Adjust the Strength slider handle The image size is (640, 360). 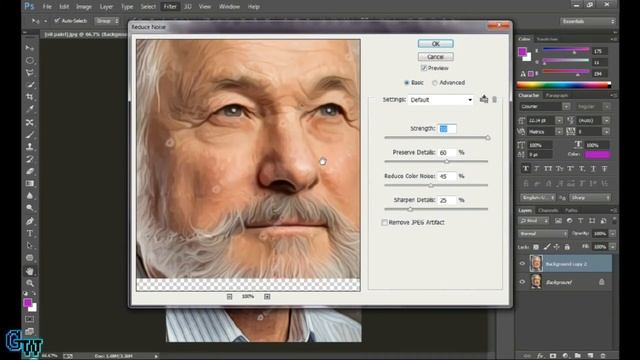click(x=488, y=138)
